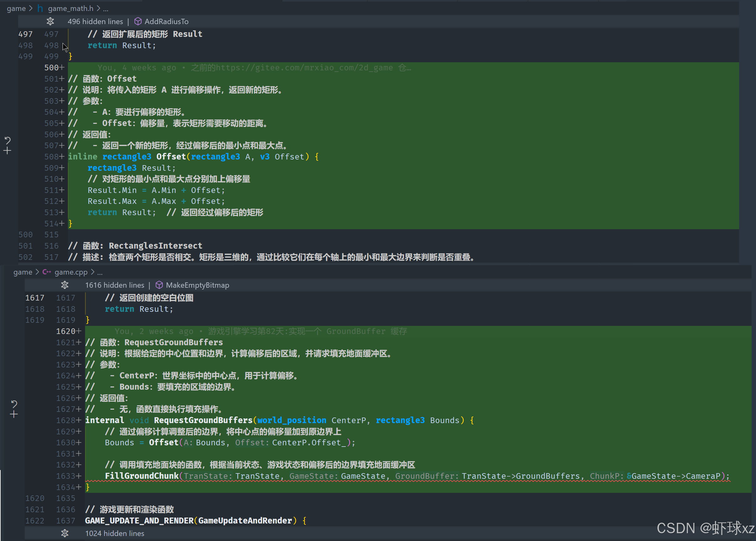Click the AddRadiusTo symbol cube icon
This screenshot has width=756, height=541.
138,21
